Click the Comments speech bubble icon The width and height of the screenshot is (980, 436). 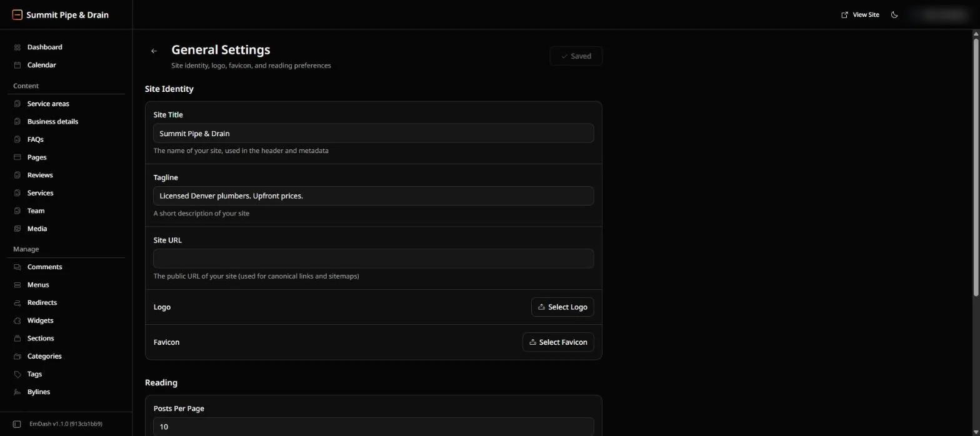pyautogui.click(x=17, y=267)
